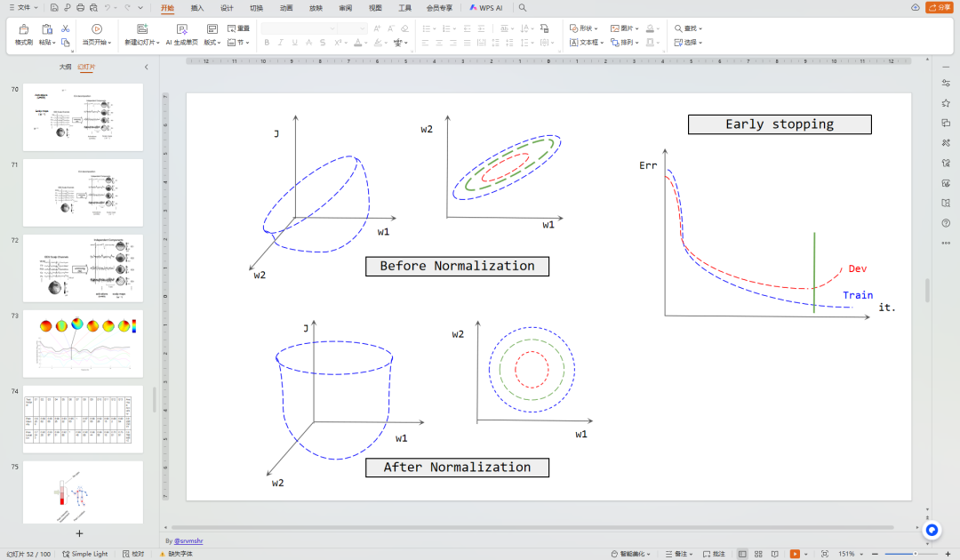The image size is (960, 560).
Task: Open the 审阅 (Review) ribbon tab
Action: [345, 8]
